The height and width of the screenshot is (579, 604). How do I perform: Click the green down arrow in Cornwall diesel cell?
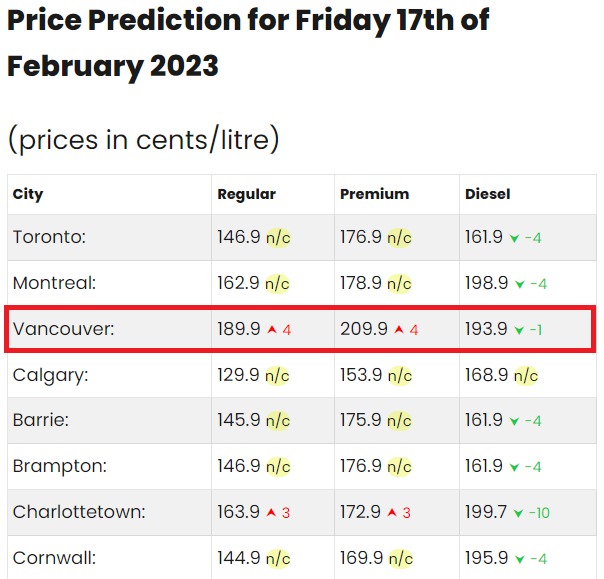coord(520,559)
